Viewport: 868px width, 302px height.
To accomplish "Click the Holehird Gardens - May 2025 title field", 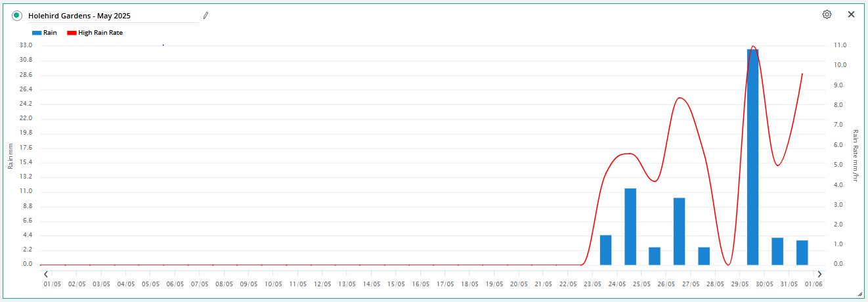I will (112, 15).
